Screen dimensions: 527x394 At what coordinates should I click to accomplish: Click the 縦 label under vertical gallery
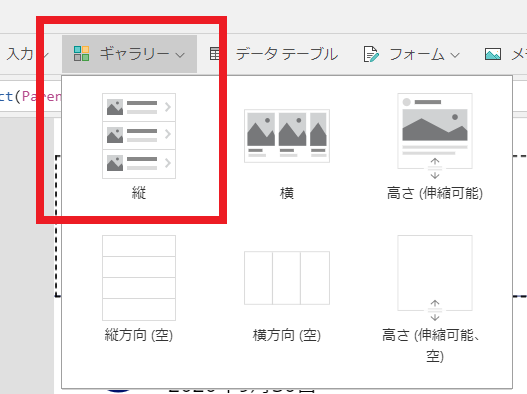pyautogui.click(x=139, y=193)
